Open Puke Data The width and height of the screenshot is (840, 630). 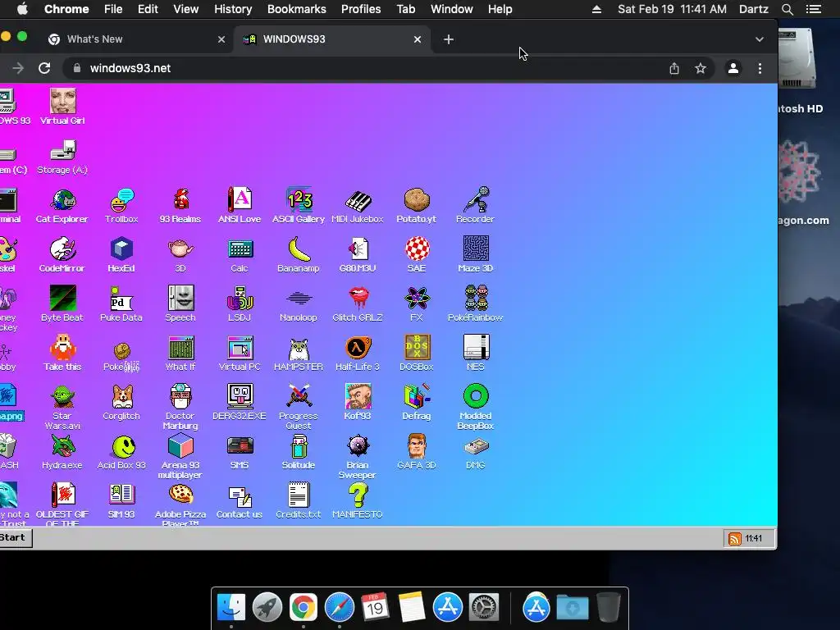click(121, 304)
